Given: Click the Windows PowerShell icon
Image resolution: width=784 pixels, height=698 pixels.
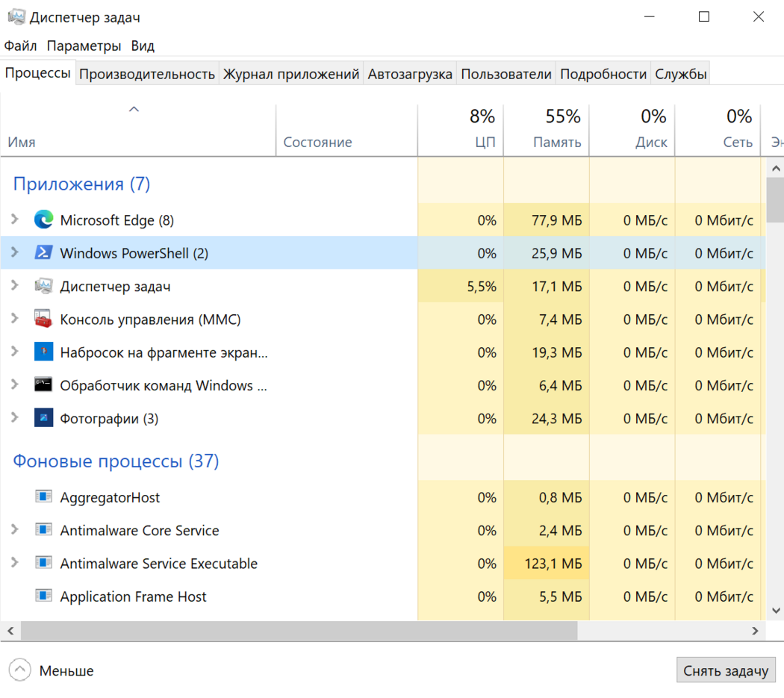Looking at the screenshot, I should [x=43, y=253].
